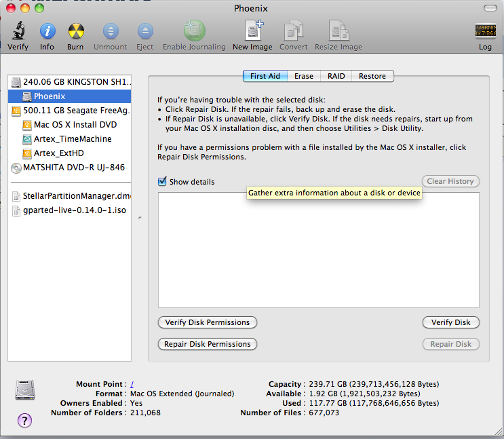
Task: Click Number of Files value 677,073
Action: click(x=324, y=413)
